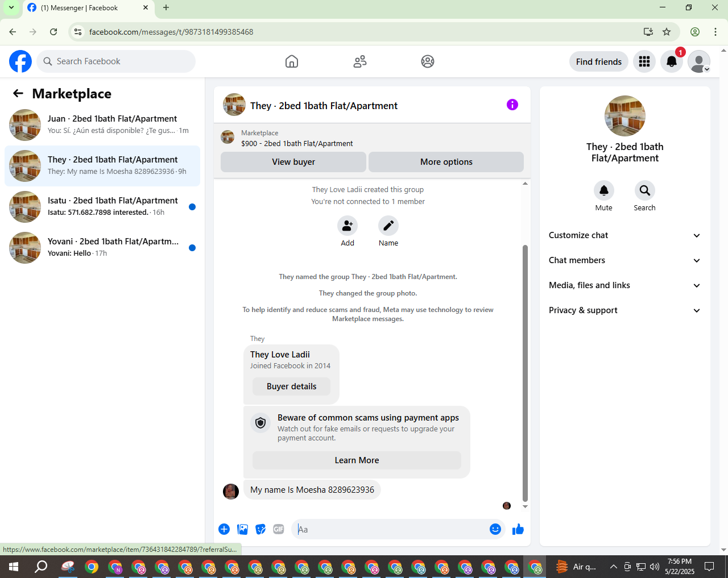
Task: Open Windows taskbar search
Action: 41,567
